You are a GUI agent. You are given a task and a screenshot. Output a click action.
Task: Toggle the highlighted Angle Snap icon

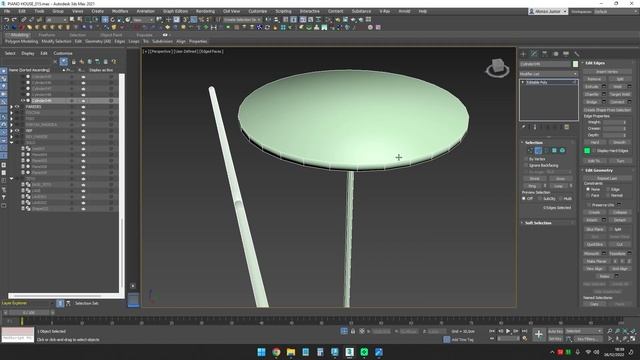point(193,20)
